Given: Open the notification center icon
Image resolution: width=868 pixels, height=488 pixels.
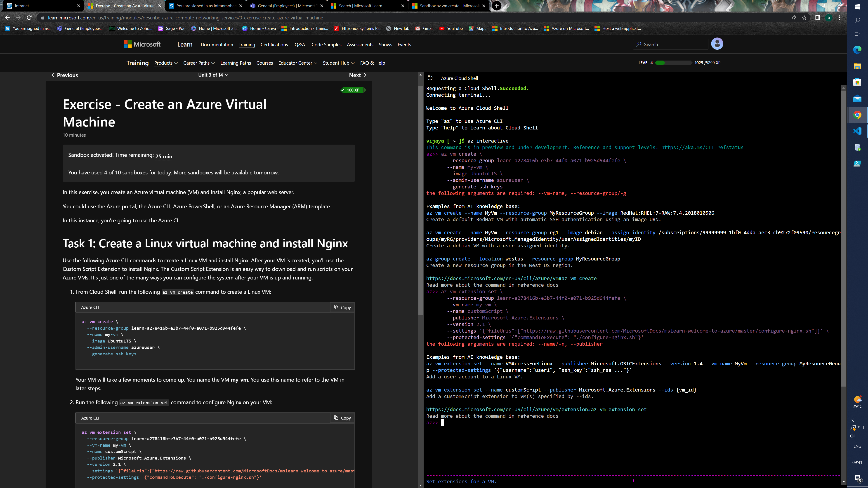Looking at the screenshot, I should 857,478.
